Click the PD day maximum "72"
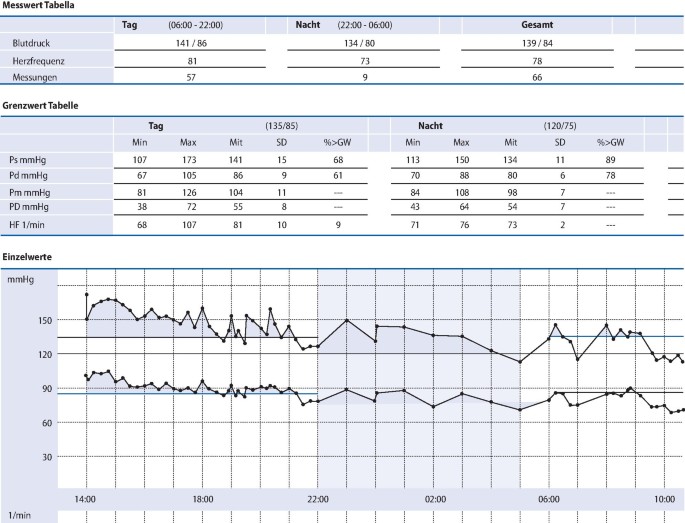Viewport: 685px width, 523px height. pyautogui.click(x=191, y=207)
